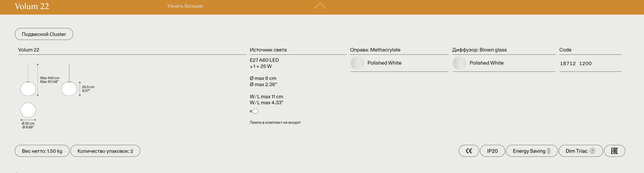Open the Узнать больше link
Image resolution: width=644 pixels, height=173 pixels.
(x=185, y=6)
